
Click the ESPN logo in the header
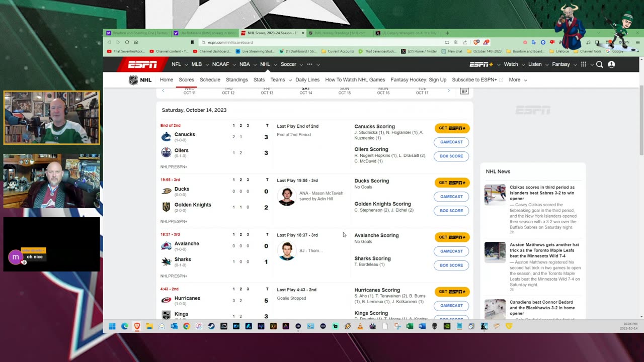(x=142, y=64)
